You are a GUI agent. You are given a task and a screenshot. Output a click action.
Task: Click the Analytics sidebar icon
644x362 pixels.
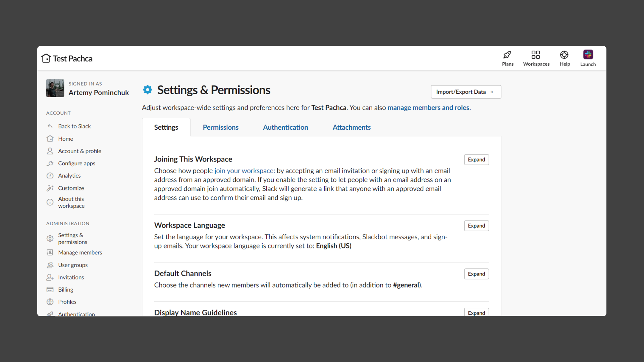point(50,176)
